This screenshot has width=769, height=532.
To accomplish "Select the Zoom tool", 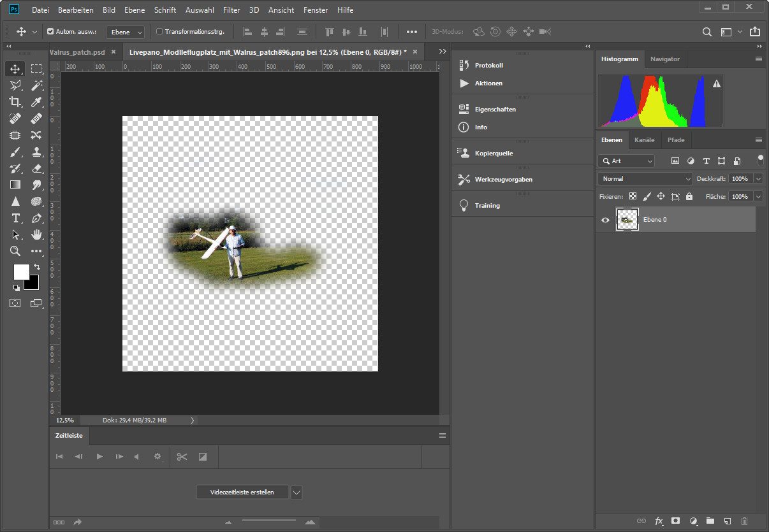I will [15, 251].
